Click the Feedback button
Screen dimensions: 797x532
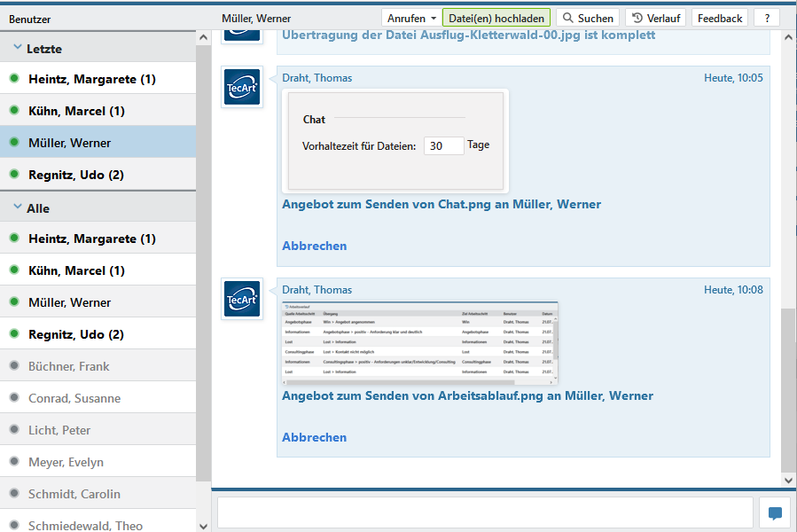(720, 18)
